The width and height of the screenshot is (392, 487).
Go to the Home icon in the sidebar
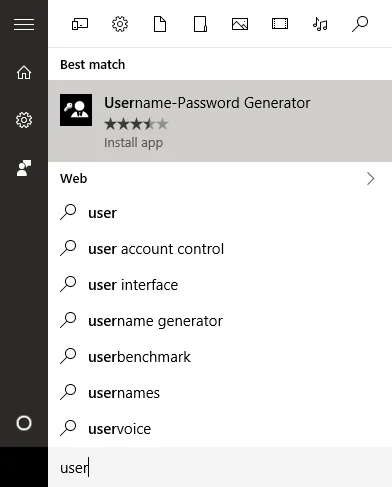pos(24,72)
